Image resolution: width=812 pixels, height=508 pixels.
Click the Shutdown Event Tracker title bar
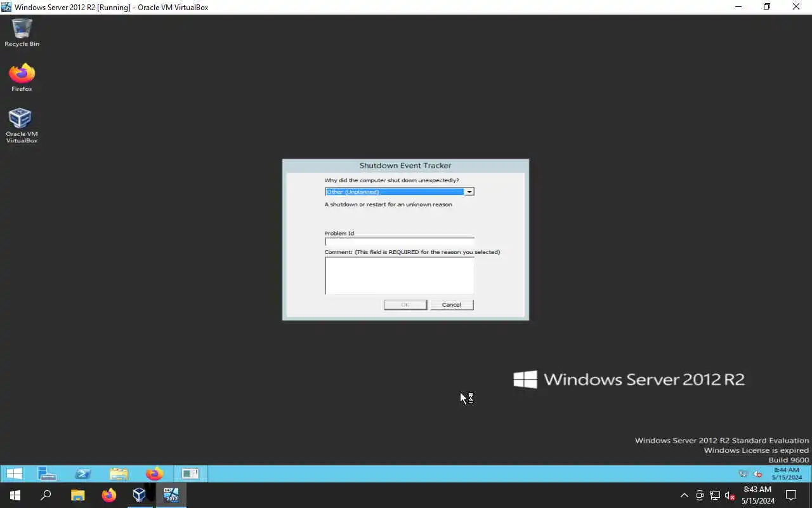(x=405, y=166)
